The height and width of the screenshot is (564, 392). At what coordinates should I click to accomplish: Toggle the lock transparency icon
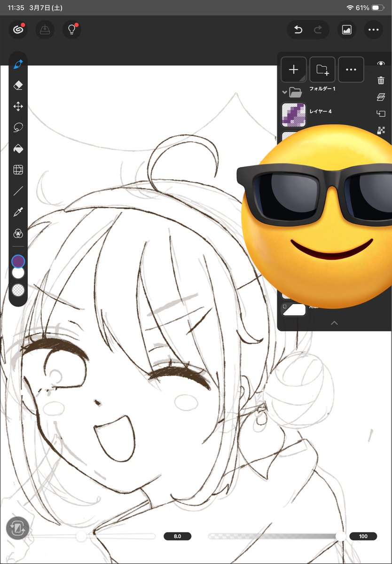pyautogui.click(x=381, y=130)
